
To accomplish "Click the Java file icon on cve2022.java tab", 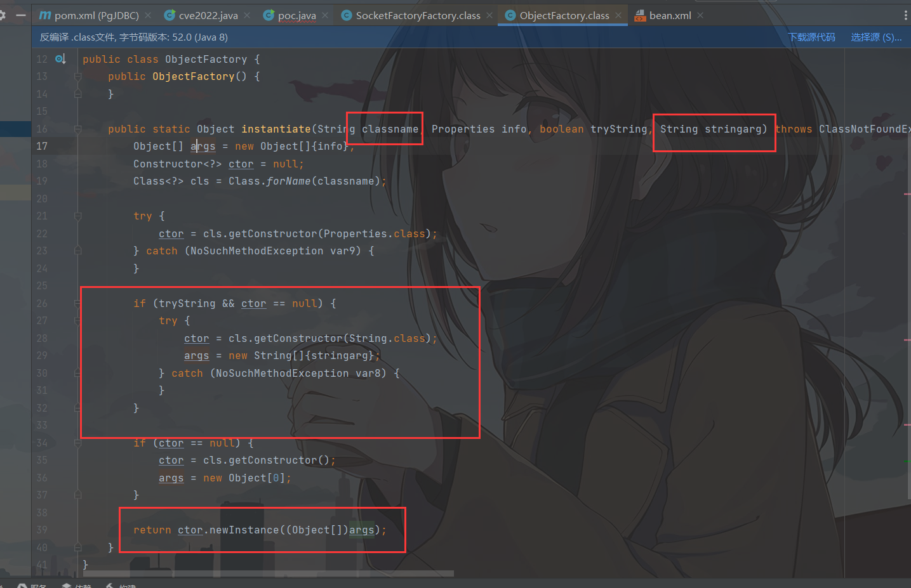I will [168, 15].
